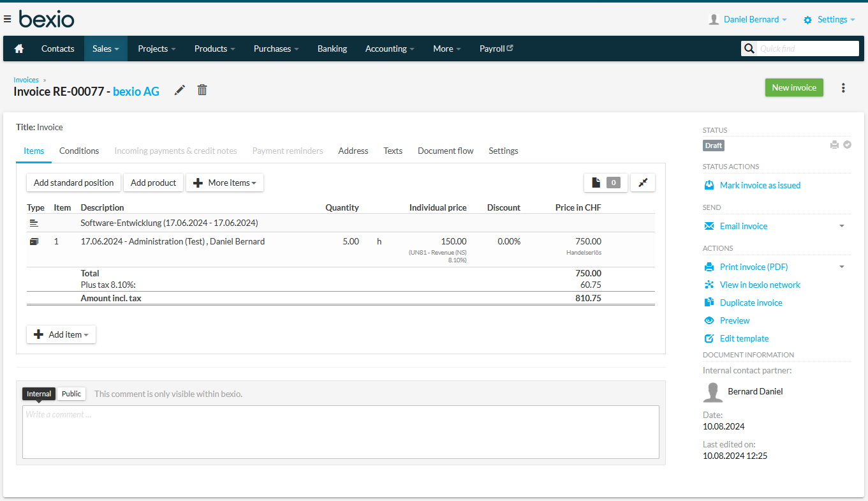Switch to the Conditions tab
868x501 pixels.
pos(79,151)
